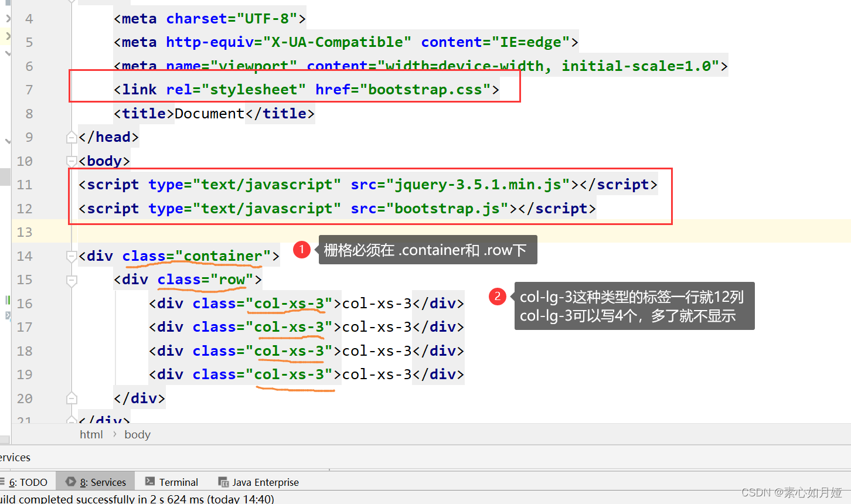Click the 'jquery-3.5.1.min.js' src value
The image size is (851, 504).
pyautogui.click(x=478, y=185)
